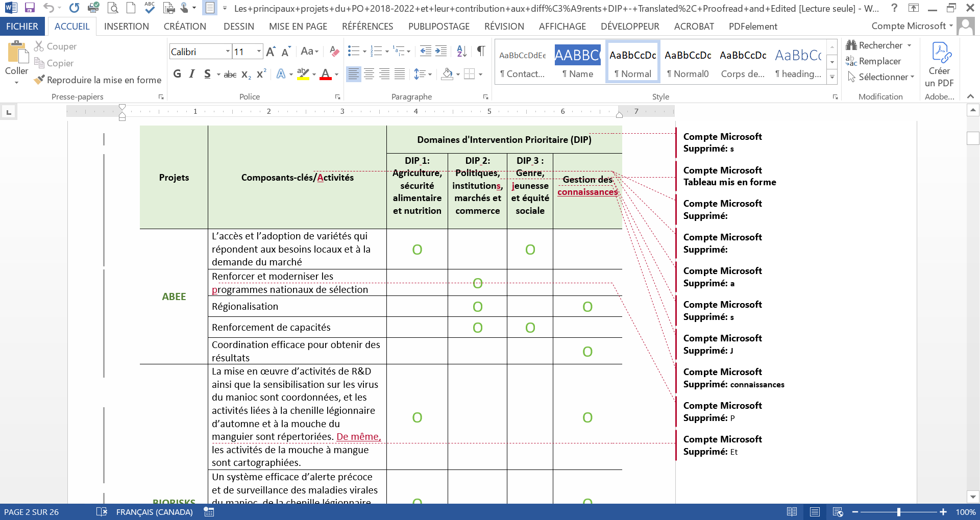This screenshot has width=980, height=520.
Task: Toggle strikethrough abc formatting
Action: [230, 75]
